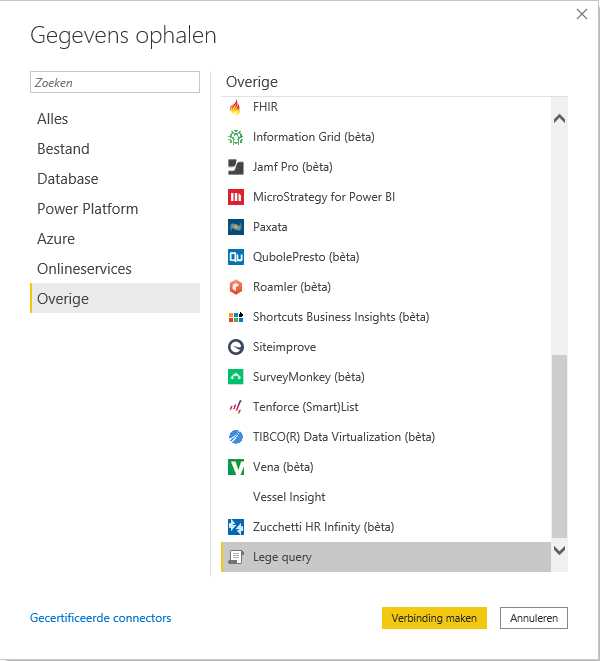600x661 pixels.
Task: Select FHIR connector text
Action: pyautogui.click(x=265, y=107)
